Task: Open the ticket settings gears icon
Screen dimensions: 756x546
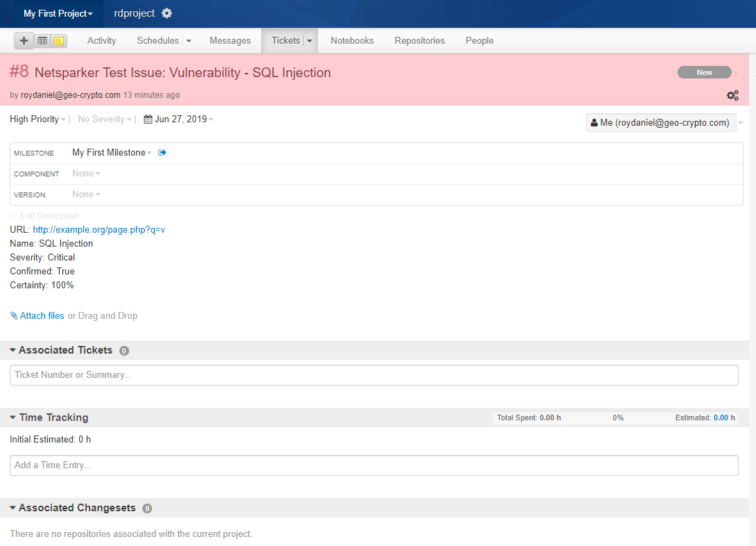Action: [732, 95]
